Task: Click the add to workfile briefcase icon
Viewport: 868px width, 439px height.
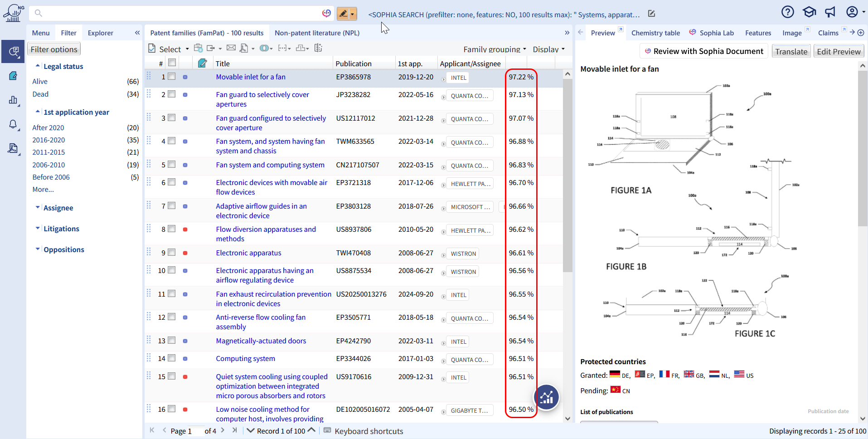Action: [x=198, y=48]
